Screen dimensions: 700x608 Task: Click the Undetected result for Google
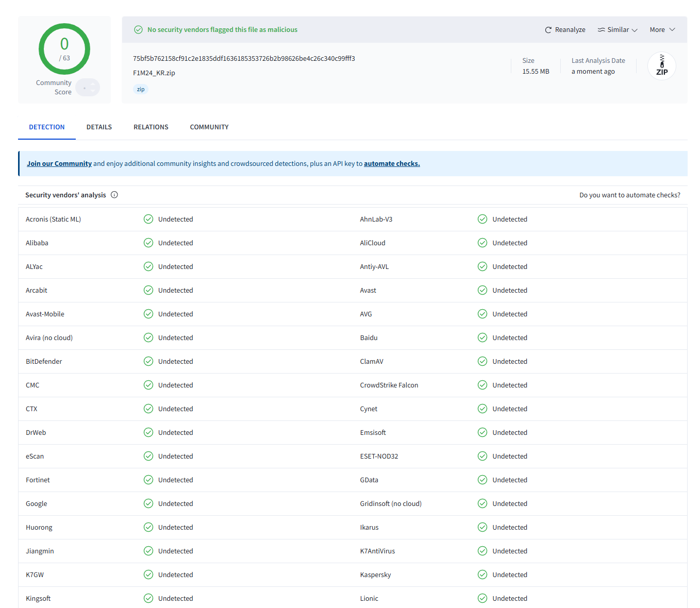tap(176, 504)
